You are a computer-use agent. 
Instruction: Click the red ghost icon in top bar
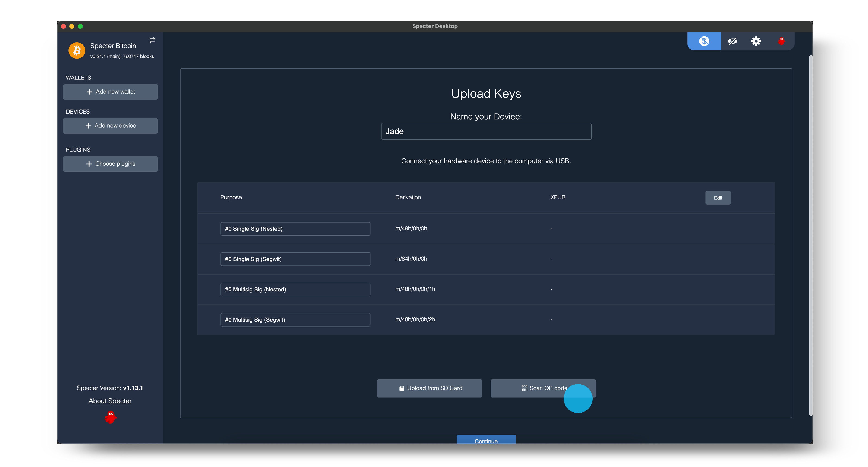[781, 41]
